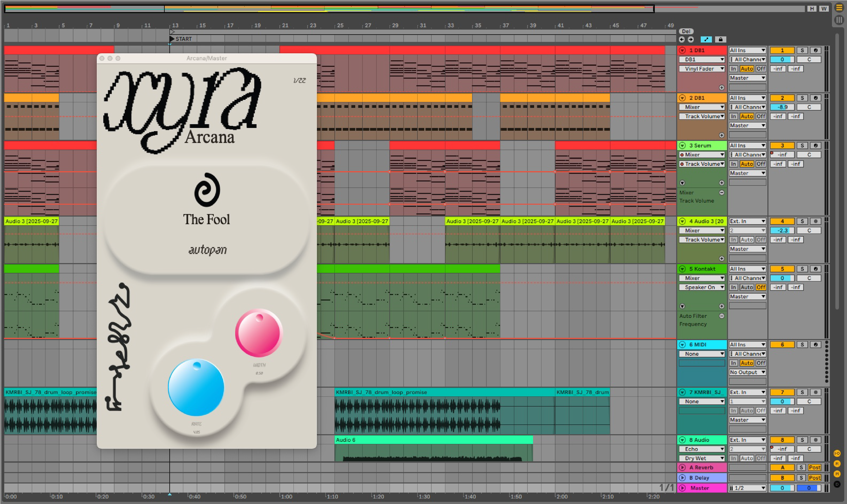Collapse the 3 Serum track

tap(682, 145)
